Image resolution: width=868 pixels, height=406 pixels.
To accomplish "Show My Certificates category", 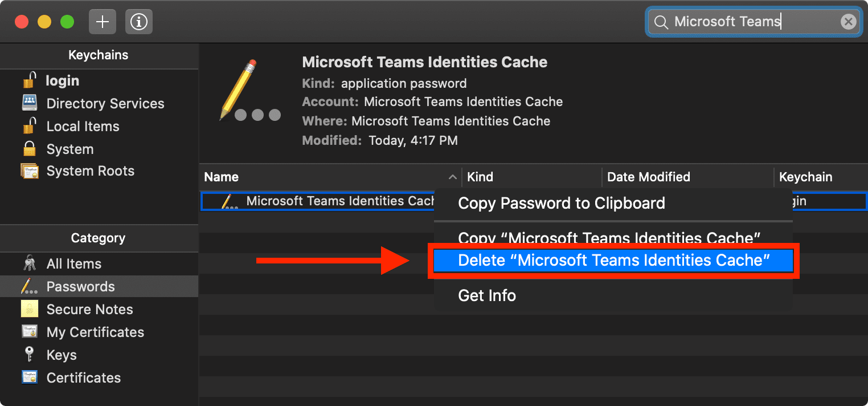I will tap(95, 332).
